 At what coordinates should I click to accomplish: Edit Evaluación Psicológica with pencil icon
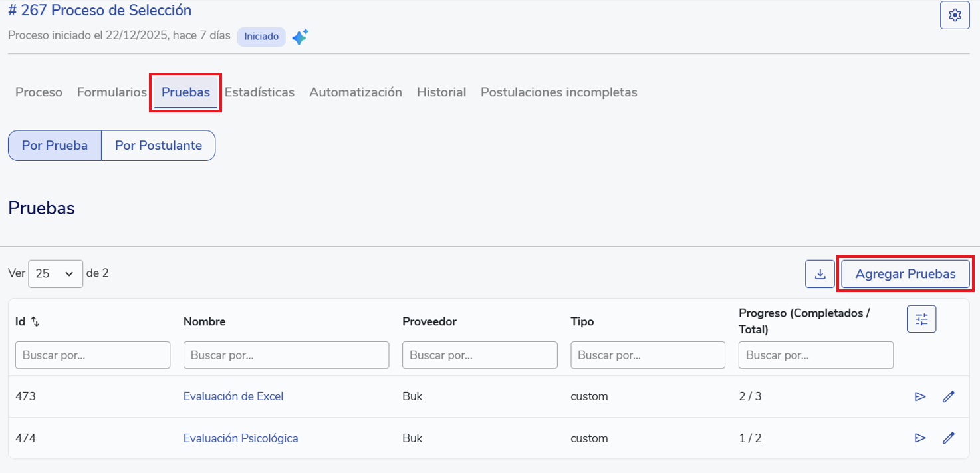(949, 438)
